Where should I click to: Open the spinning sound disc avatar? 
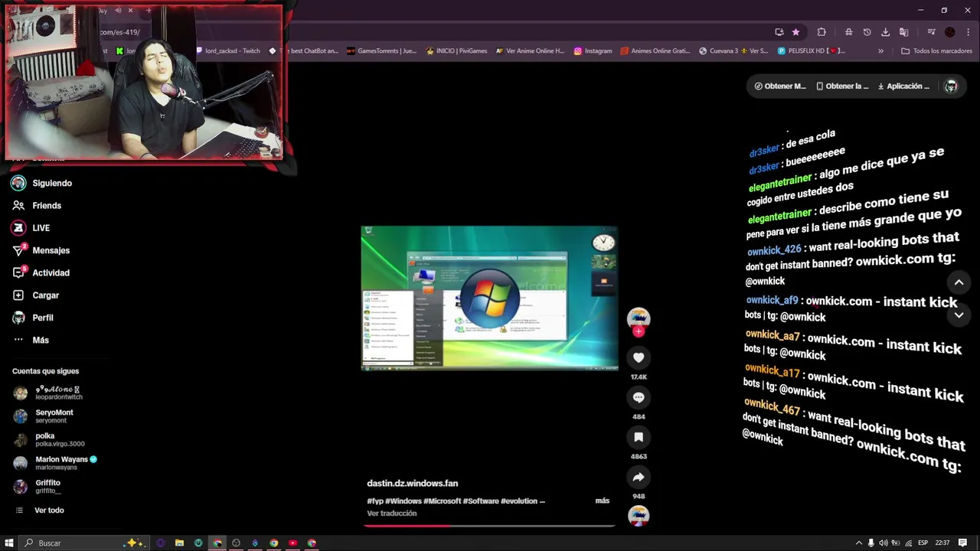point(639,515)
